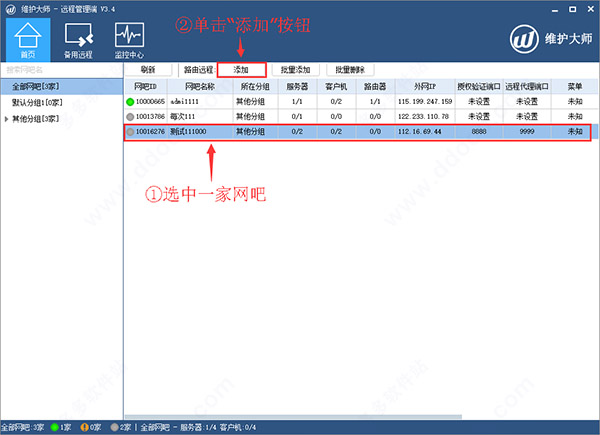Click the netcafe name 测试111000
This screenshot has height=435, width=600.
click(188, 132)
